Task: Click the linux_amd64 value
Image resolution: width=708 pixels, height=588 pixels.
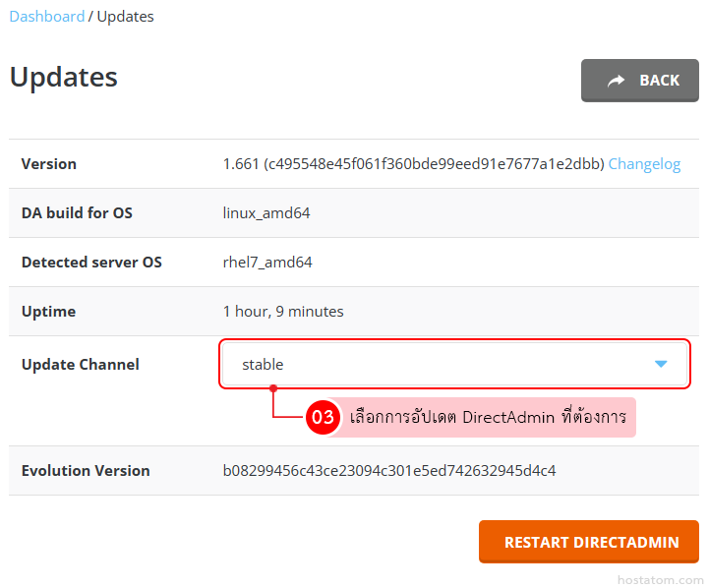Action: tap(266, 213)
